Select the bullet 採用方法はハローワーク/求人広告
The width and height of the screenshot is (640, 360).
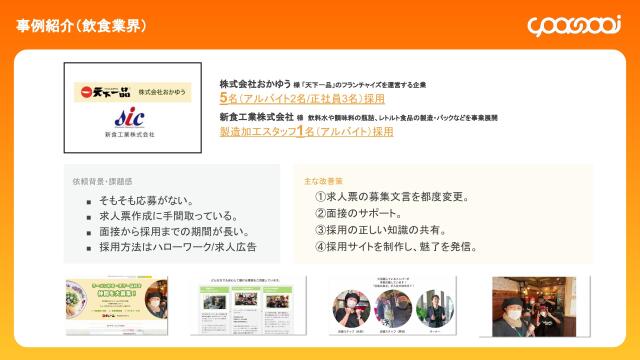[178, 247]
